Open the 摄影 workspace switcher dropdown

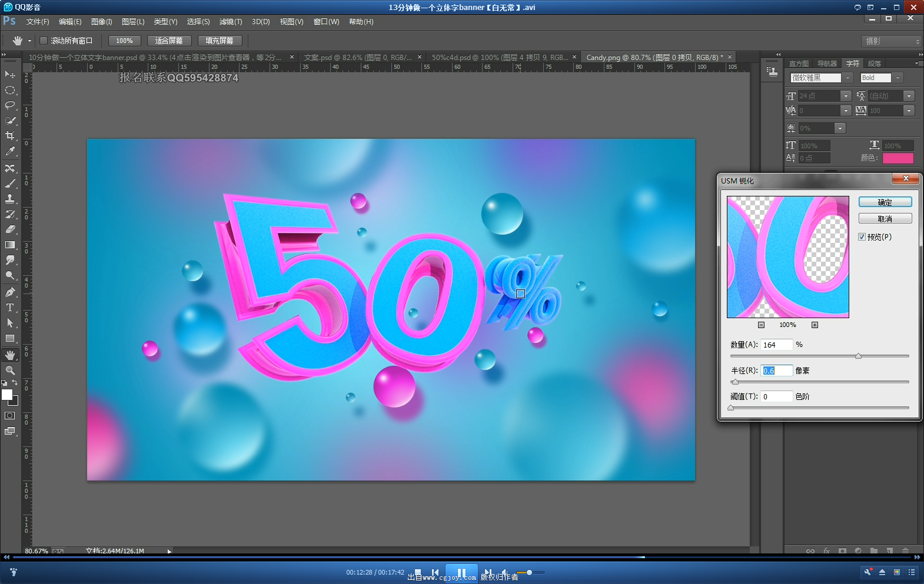pos(891,41)
